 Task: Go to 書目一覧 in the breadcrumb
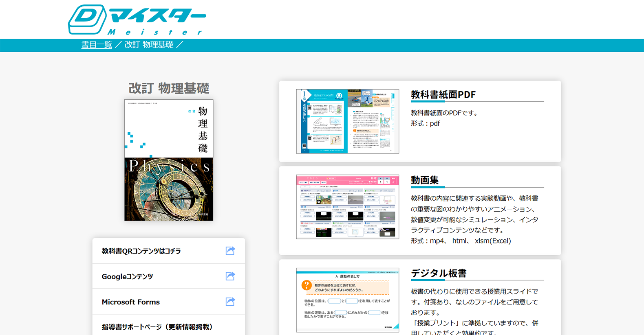click(x=97, y=45)
